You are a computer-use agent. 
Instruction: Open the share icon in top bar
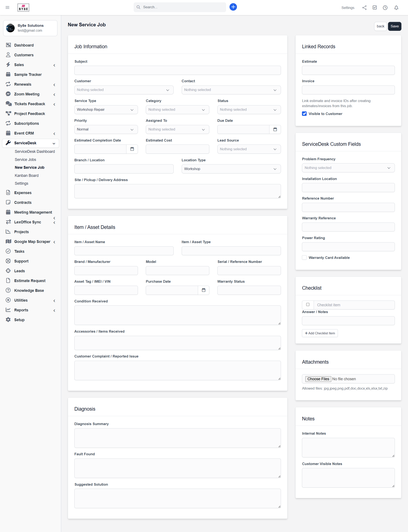[x=364, y=7]
